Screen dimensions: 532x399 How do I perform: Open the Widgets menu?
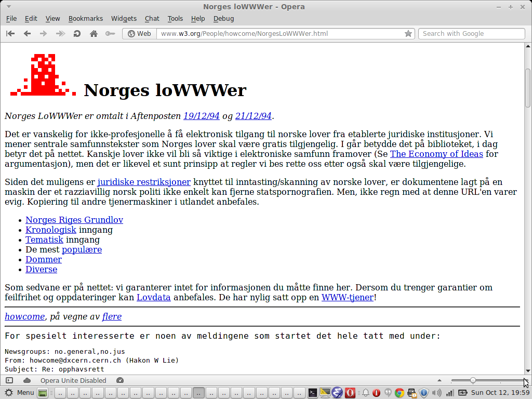[124, 19]
